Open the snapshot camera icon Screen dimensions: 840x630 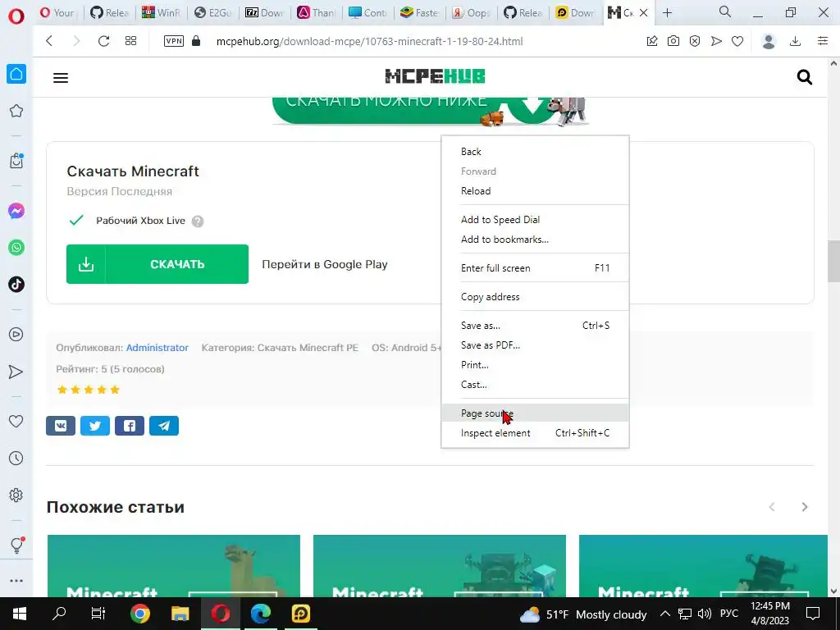673,41
